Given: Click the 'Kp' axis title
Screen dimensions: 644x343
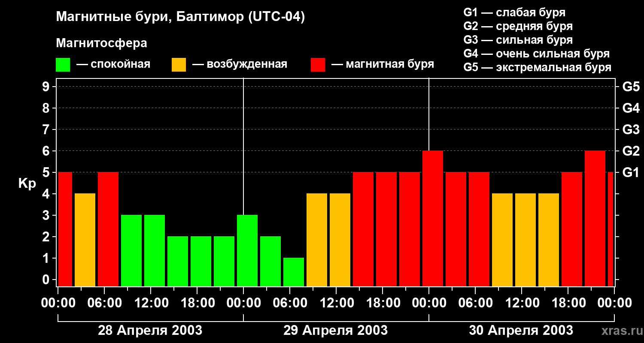Looking at the screenshot, I should click(27, 184).
